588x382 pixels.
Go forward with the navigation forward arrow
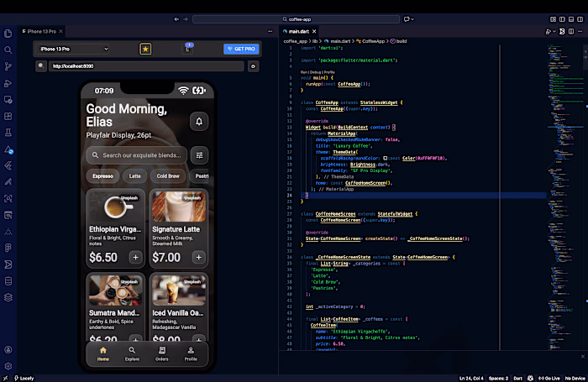coord(186,19)
